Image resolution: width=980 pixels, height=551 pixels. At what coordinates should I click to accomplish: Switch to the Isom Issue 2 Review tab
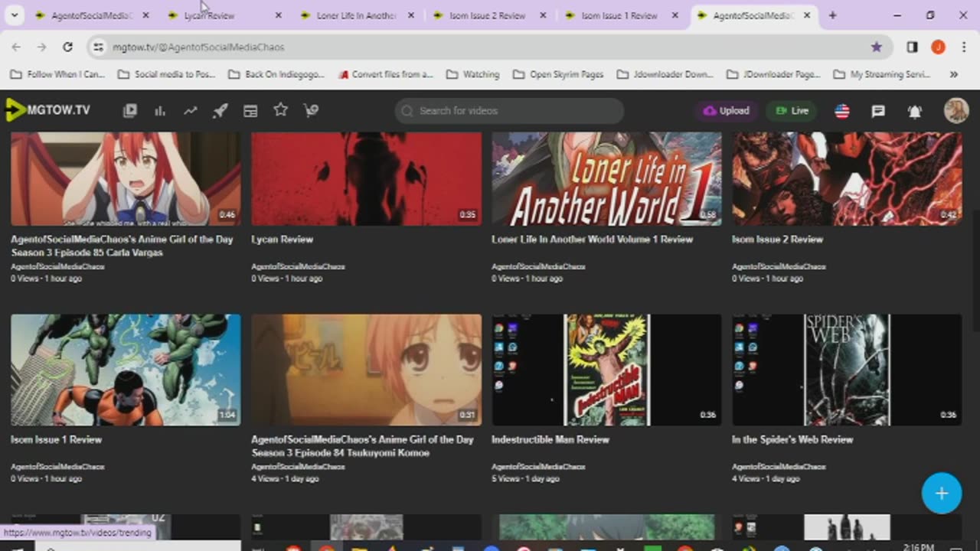[x=488, y=15]
